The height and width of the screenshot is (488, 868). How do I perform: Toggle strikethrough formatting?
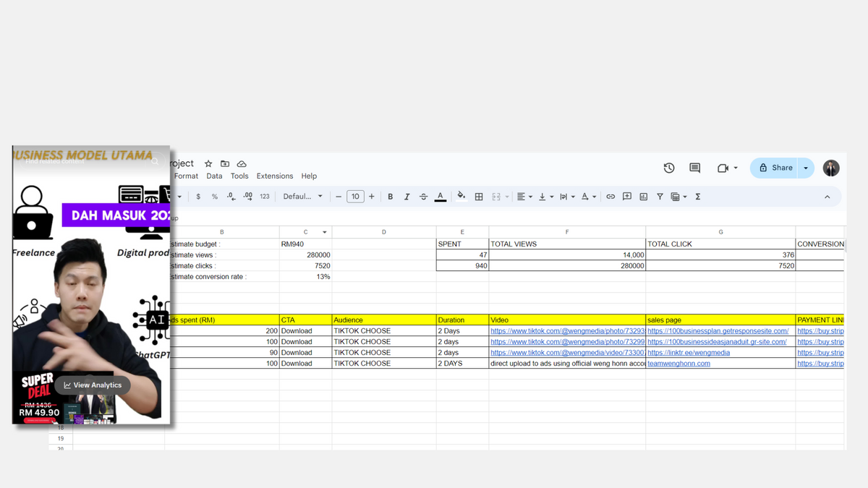tap(423, 197)
